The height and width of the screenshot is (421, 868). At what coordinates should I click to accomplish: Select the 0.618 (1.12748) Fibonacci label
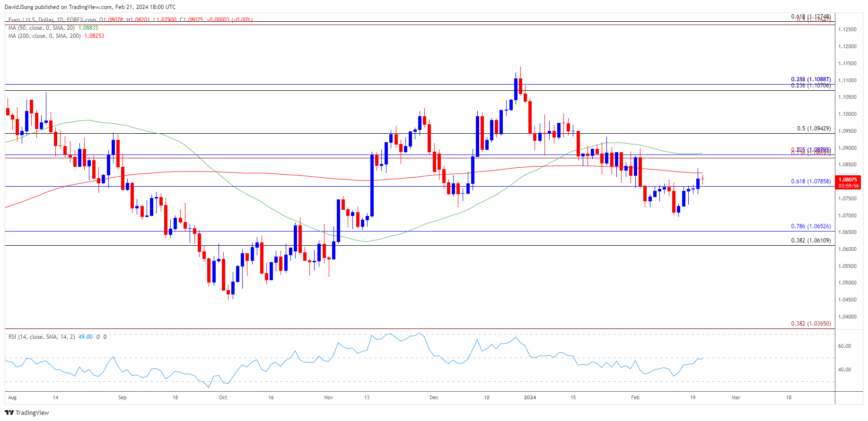click(811, 16)
